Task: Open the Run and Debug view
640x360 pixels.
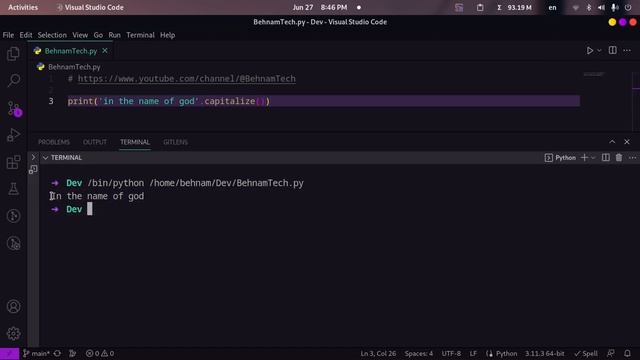Action: point(13,135)
